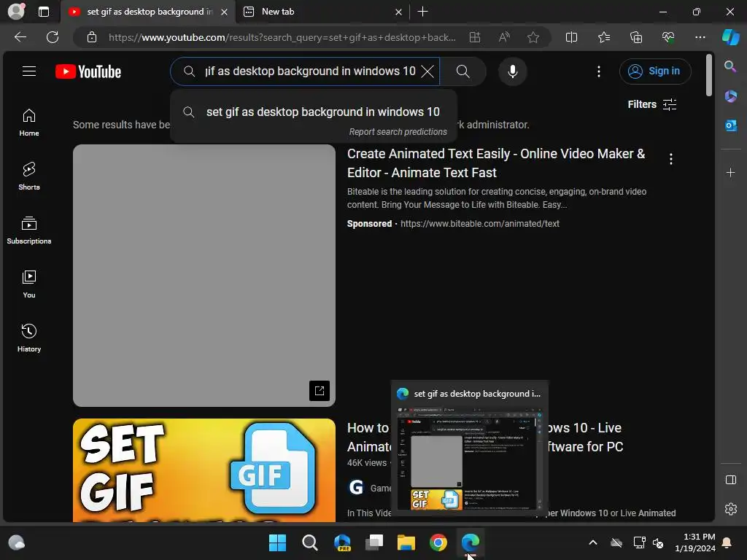Open Edge Settings and more menu
747x560 pixels.
[x=700, y=37]
